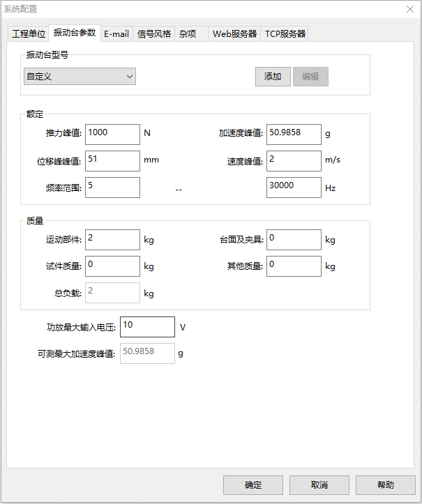Click the 加速度峰值 input field

(x=294, y=135)
